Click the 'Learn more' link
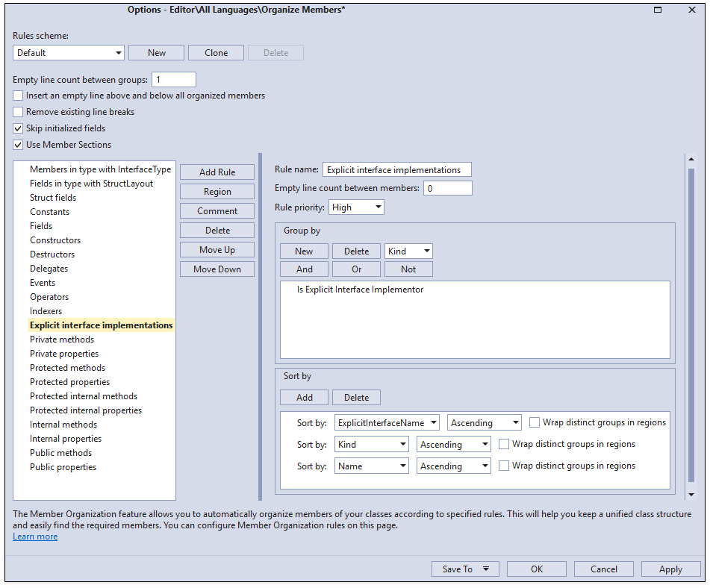Image resolution: width=710 pixels, height=588 pixels. point(35,537)
